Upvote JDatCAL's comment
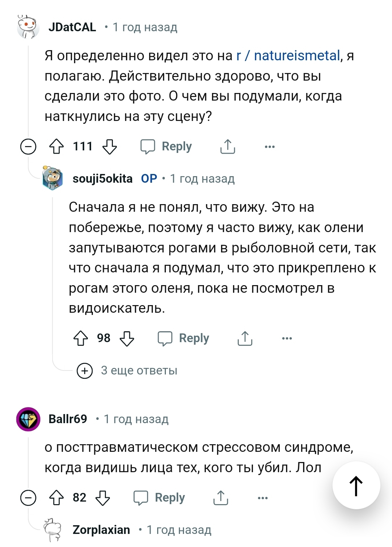 tap(56, 147)
